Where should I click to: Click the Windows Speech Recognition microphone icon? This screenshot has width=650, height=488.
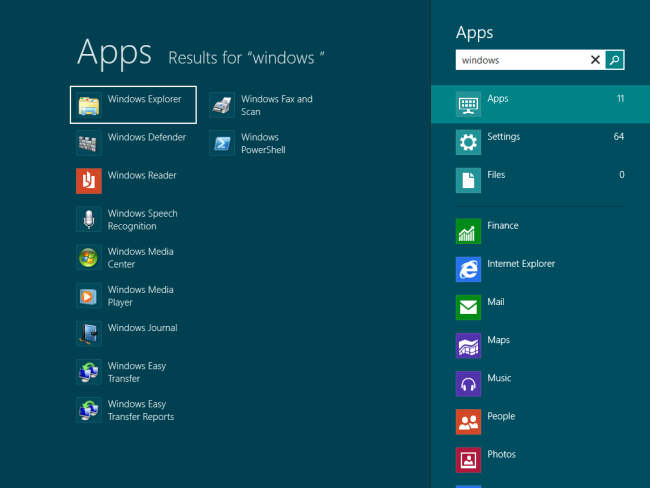[x=89, y=219]
